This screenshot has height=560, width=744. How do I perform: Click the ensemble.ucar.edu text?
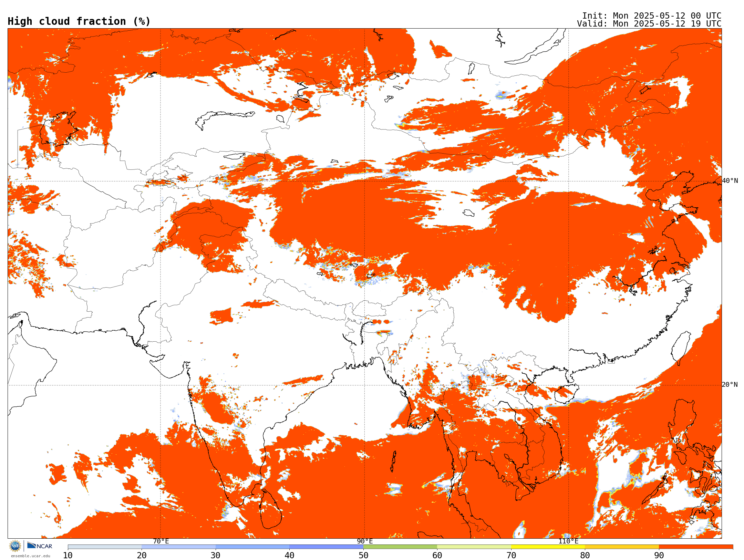[31, 556]
